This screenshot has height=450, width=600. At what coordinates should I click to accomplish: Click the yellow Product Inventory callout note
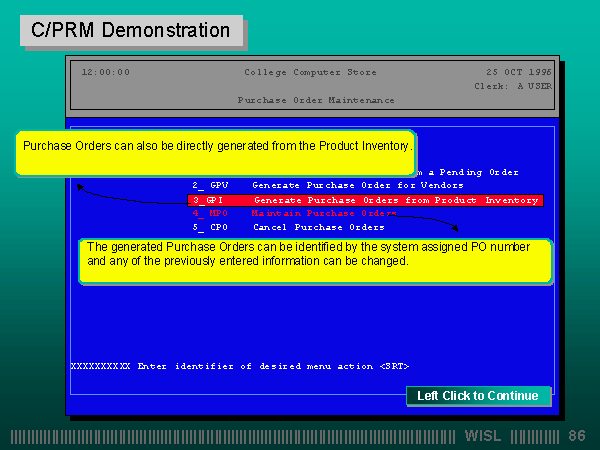point(216,146)
